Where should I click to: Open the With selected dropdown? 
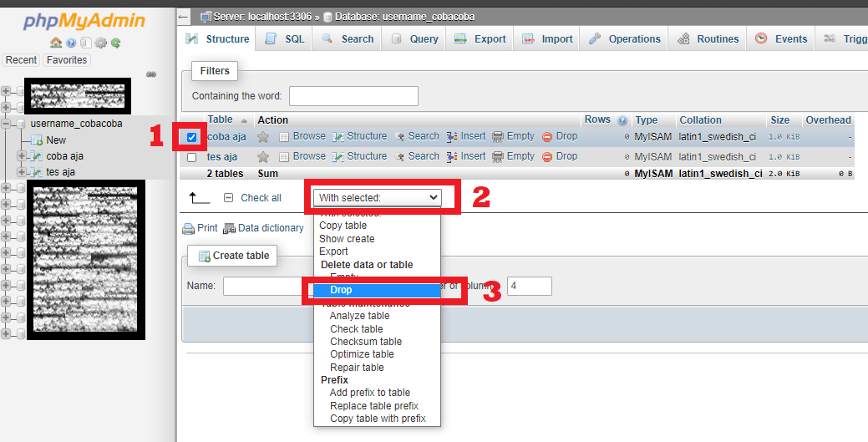(377, 197)
